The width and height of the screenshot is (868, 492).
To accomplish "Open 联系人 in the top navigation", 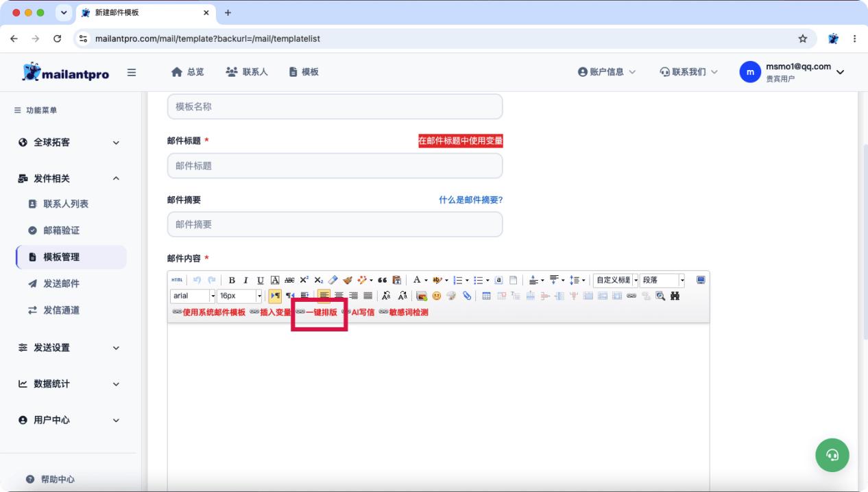I will pos(246,72).
